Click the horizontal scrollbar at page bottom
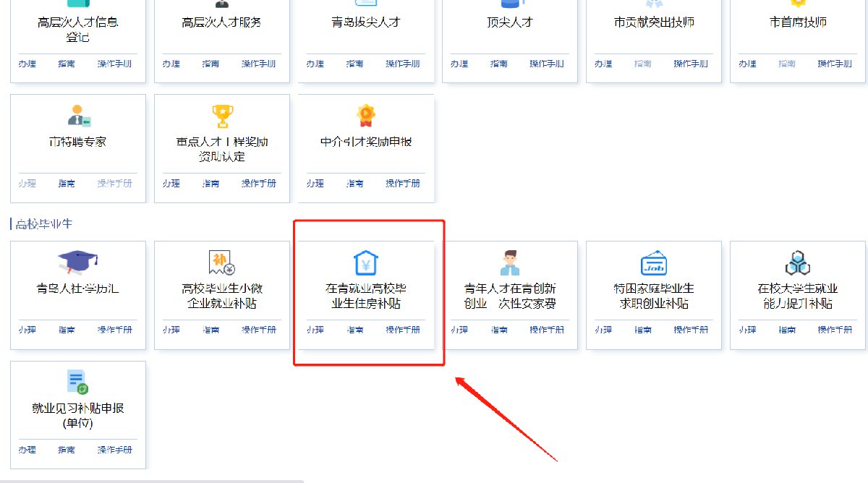 pos(152,480)
